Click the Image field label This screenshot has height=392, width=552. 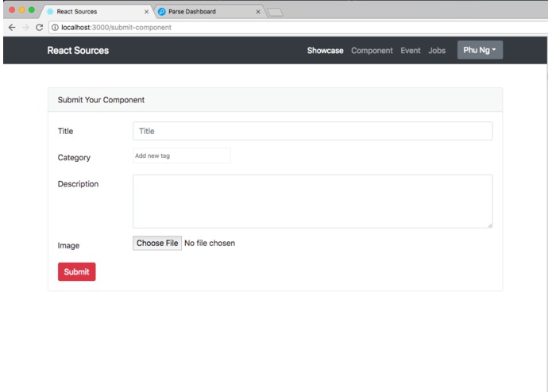click(x=68, y=245)
